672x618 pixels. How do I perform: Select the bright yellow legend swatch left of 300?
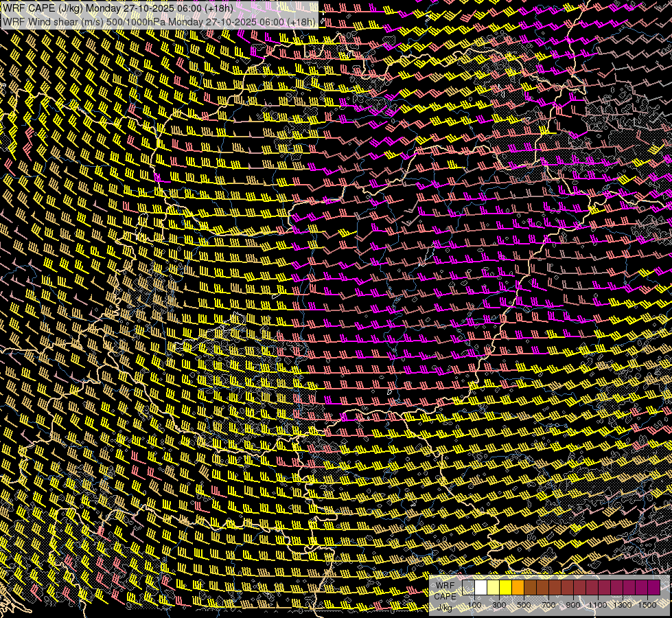505,588
